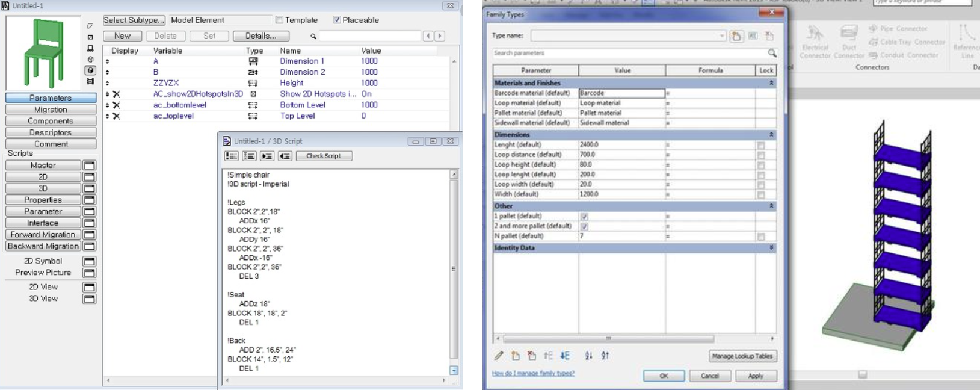Open the Type name dropdown
Viewport: 980px width, 390px height.
tap(722, 36)
